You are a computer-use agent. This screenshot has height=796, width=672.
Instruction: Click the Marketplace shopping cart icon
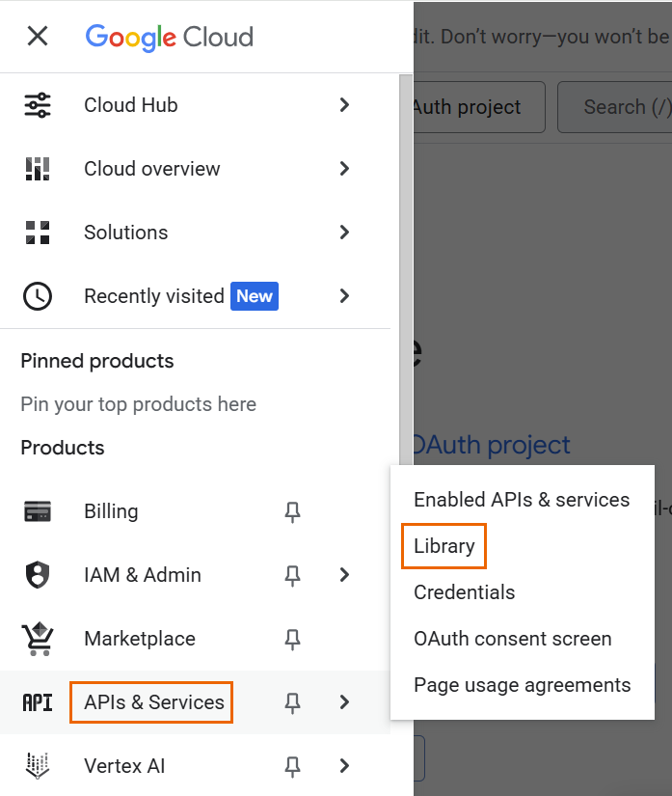point(38,639)
